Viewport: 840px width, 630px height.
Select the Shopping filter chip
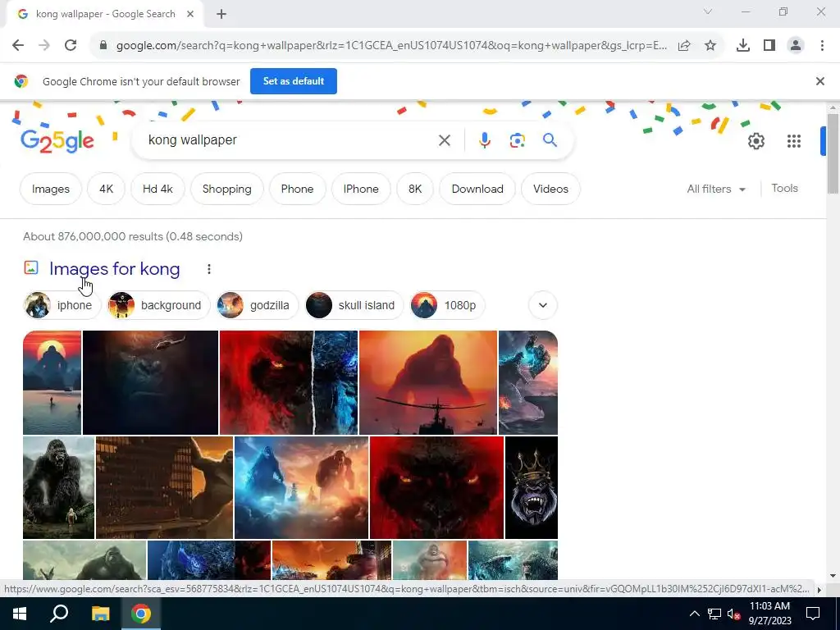[x=226, y=189]
